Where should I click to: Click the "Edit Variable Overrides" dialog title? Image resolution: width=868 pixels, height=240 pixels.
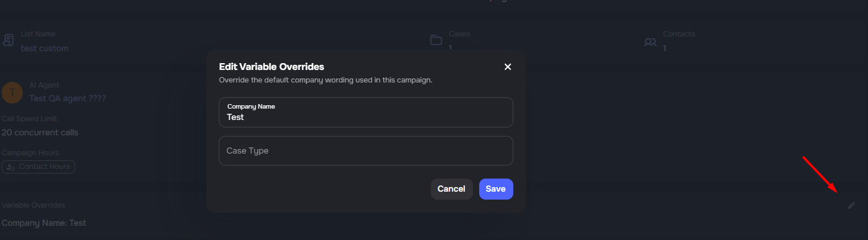tap(271, 67)
